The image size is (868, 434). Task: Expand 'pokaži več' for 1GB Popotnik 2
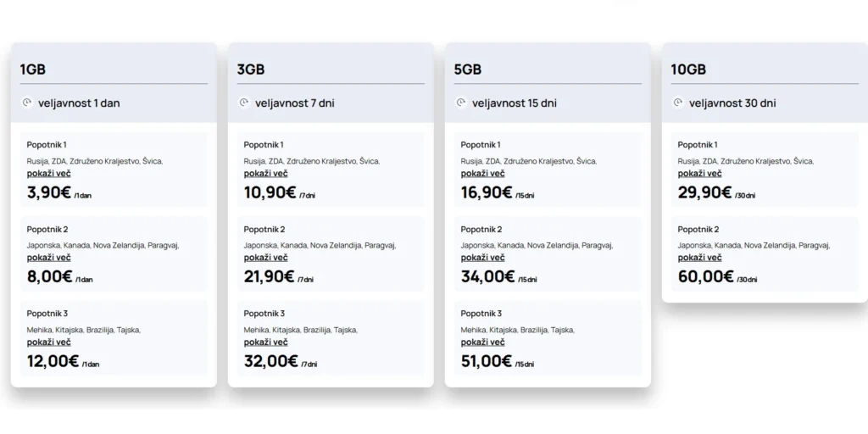[49, 258]
